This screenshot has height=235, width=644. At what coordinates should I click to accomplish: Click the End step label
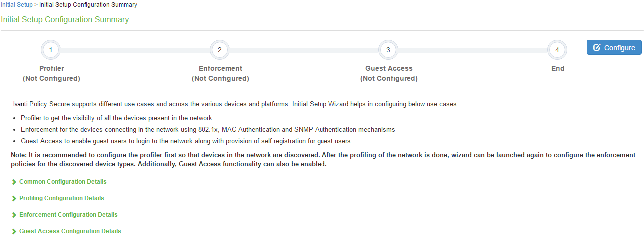coord(558,68)
